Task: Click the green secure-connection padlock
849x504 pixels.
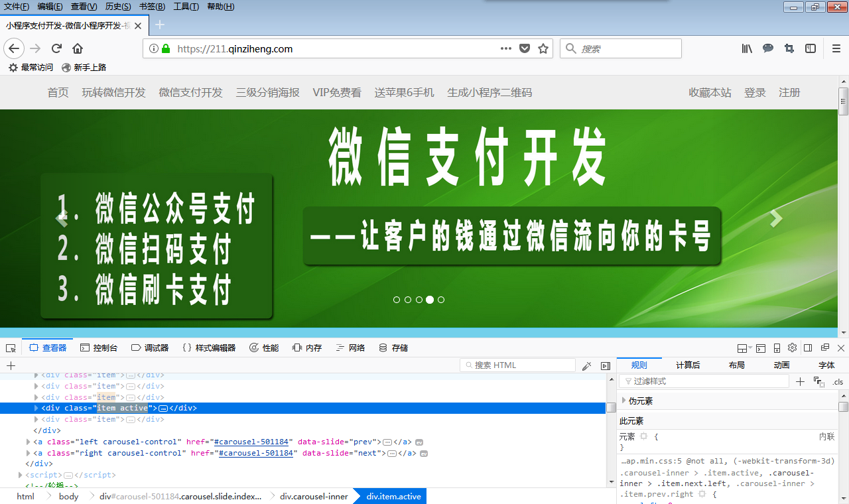Action: (166, 48)
